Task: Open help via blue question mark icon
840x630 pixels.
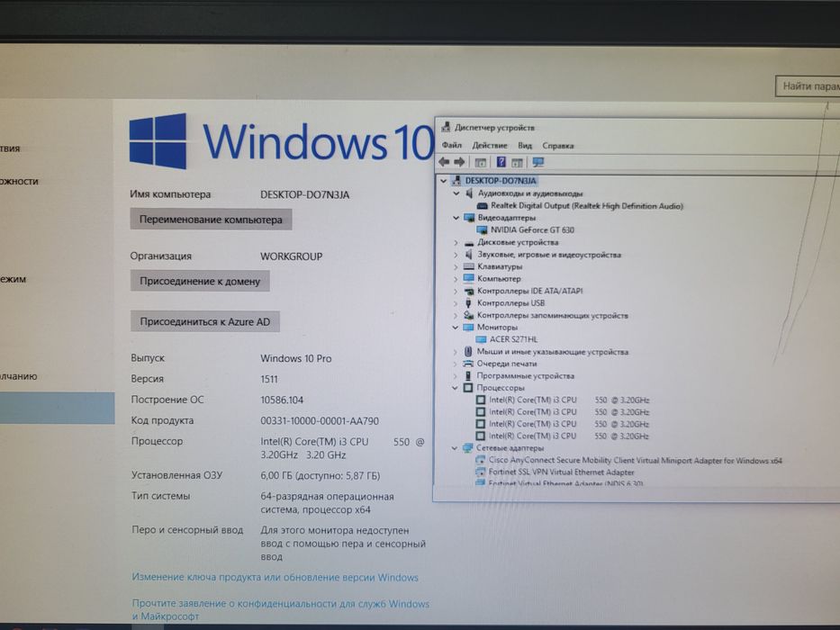Action: click(501, 162)
